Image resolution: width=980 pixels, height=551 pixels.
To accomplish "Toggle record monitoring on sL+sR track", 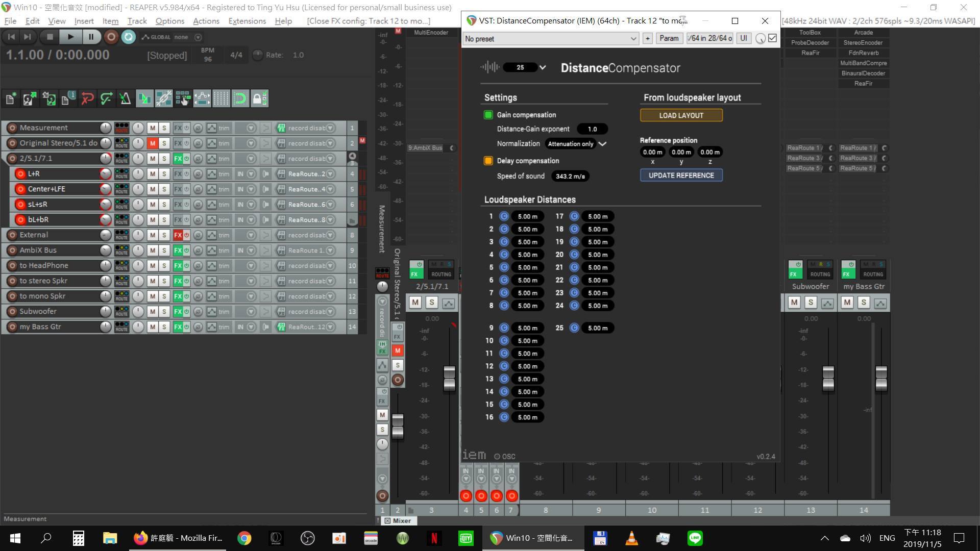I will pos(265,205).
